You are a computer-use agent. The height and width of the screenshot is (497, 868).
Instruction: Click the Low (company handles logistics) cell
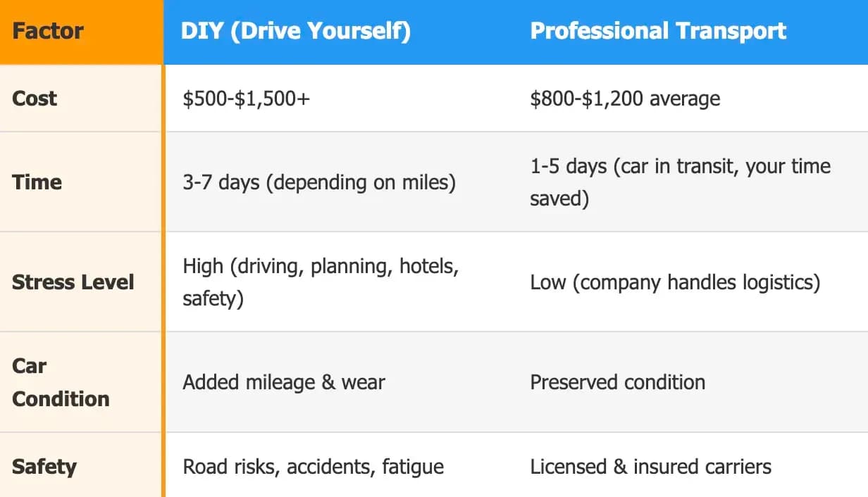(x=675, y=282)
